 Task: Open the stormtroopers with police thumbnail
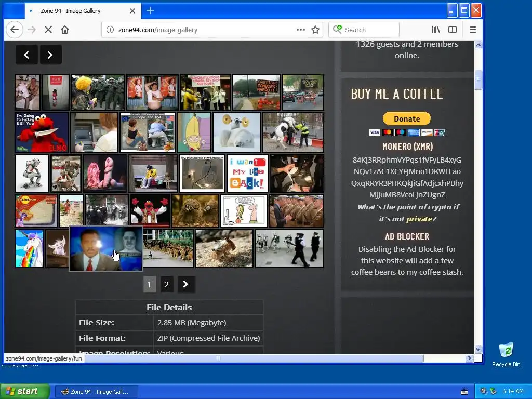pyautogui.click(x=289, y=249)
